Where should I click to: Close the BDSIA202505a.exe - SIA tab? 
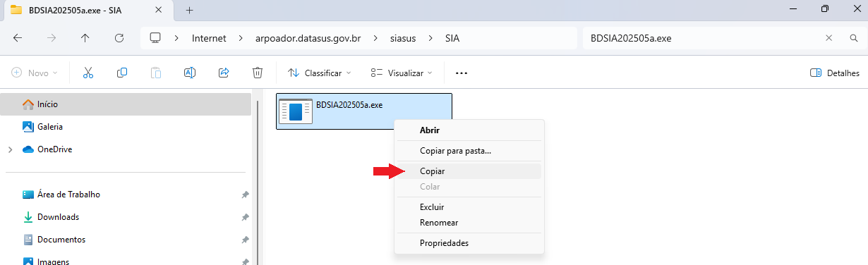click(159, 10)
